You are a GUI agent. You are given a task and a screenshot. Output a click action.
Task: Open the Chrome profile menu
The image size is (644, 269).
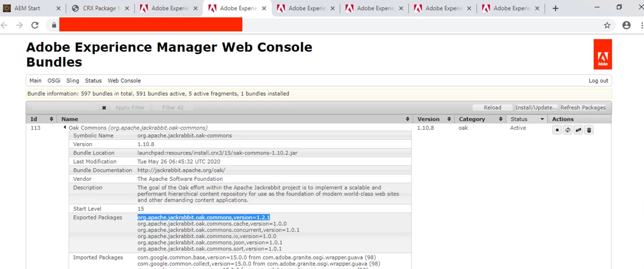click(627, 25)
